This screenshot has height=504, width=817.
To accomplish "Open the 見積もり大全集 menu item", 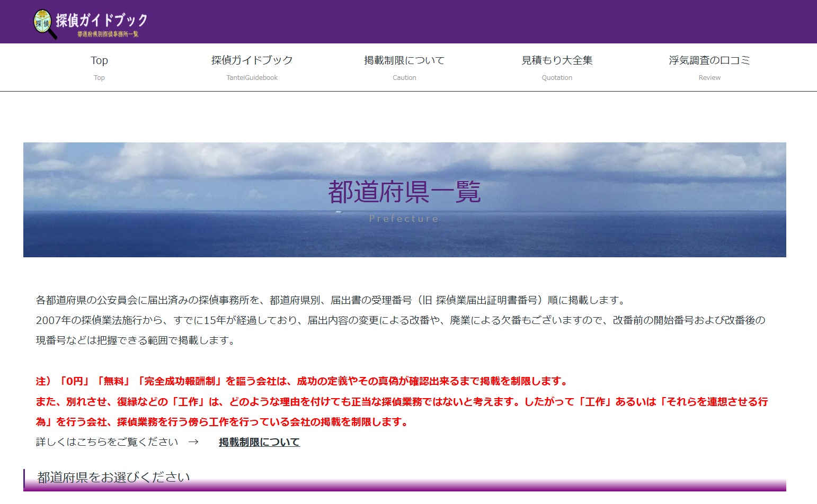I will point(557,60).
